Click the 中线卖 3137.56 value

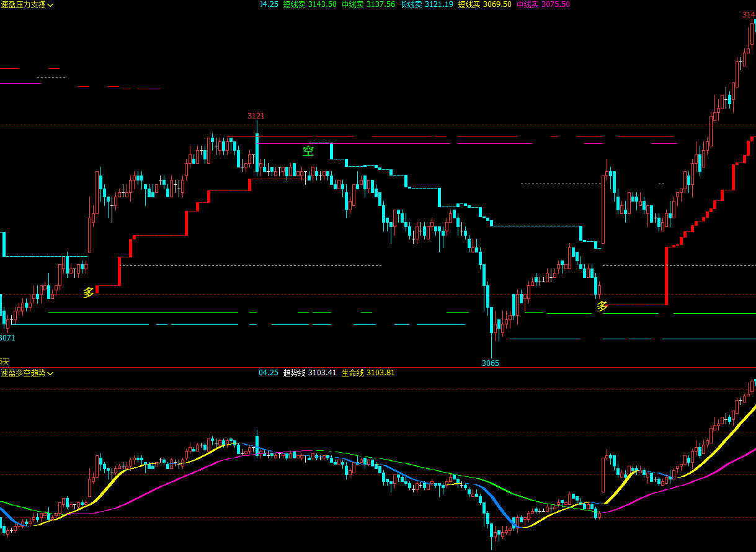(368, 4)
